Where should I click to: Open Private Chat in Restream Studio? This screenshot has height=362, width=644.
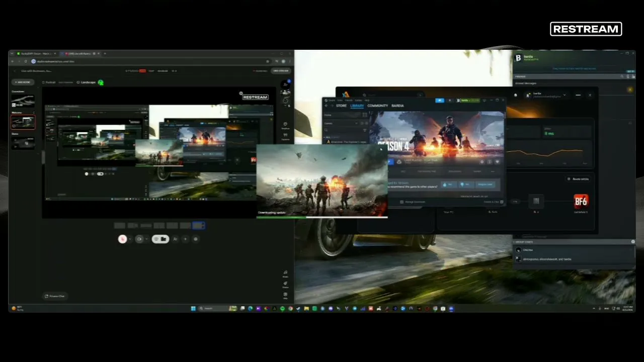[54, 296]
